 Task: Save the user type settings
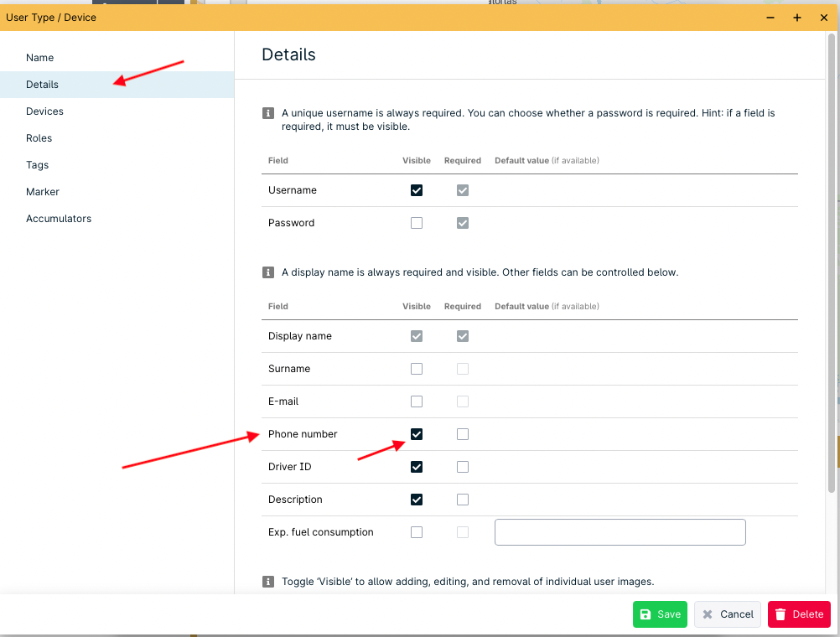660,614
